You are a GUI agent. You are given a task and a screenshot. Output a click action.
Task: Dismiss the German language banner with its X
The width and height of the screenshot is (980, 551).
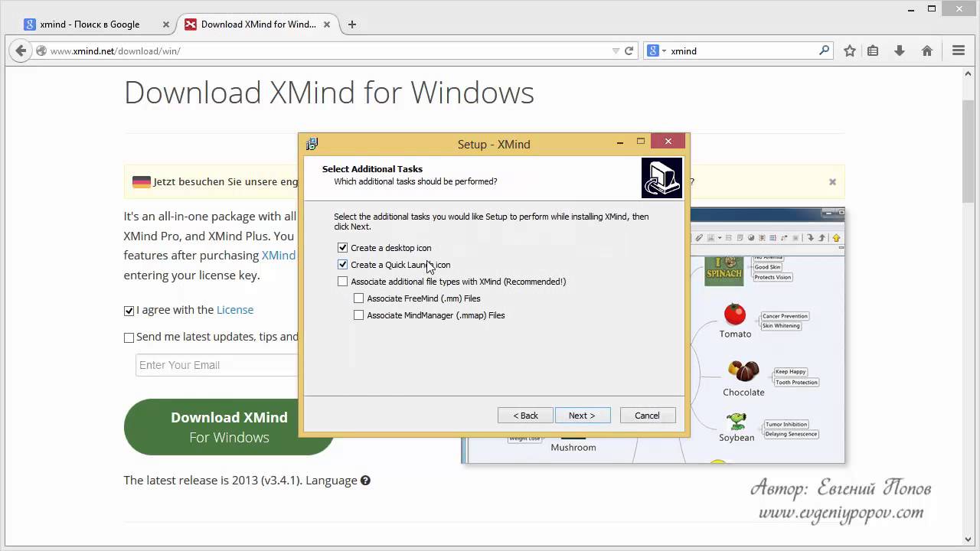(x=832, y=181)
